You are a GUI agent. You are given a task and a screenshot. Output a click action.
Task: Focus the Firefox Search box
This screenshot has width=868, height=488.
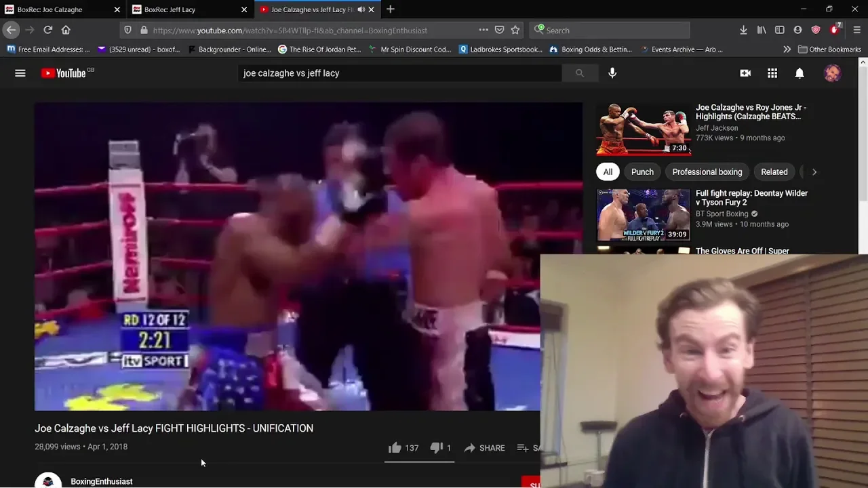[x=609, y=30]
